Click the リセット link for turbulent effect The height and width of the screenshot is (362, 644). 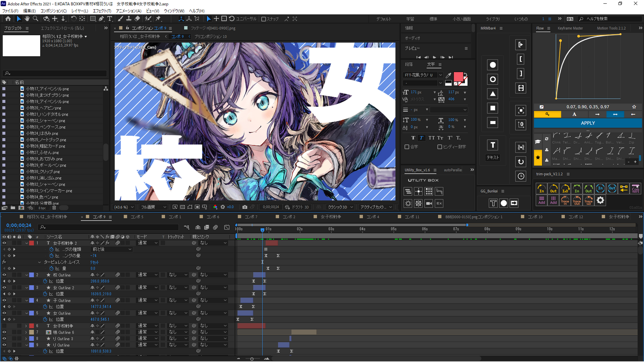pos(94,262)
